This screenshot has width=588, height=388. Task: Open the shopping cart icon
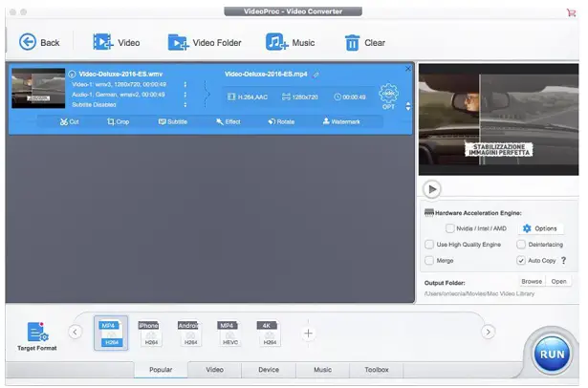click(571, 12)
